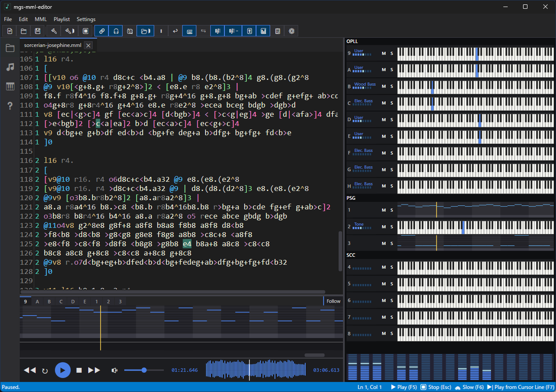Mute OPLL channel D
The height and width of the screenshot is (392, 556).
coord(384,120)
